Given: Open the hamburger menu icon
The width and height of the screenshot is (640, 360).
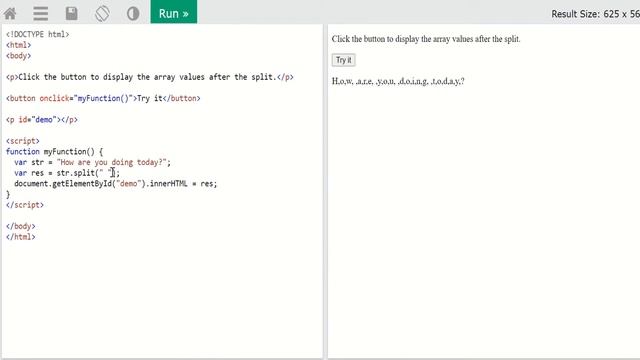Looking at the screenshot, I should pos(40,13).
